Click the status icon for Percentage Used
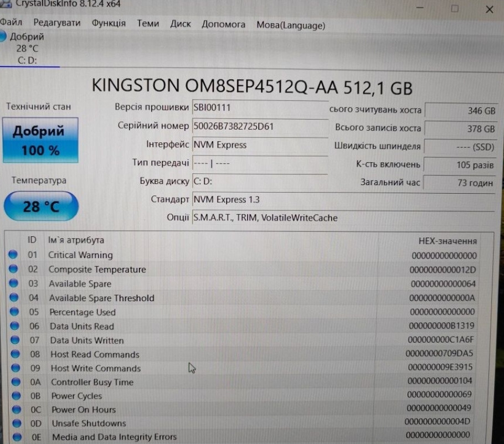The height and width of the screenshot is (444, 504). click(x=14, y=312)
